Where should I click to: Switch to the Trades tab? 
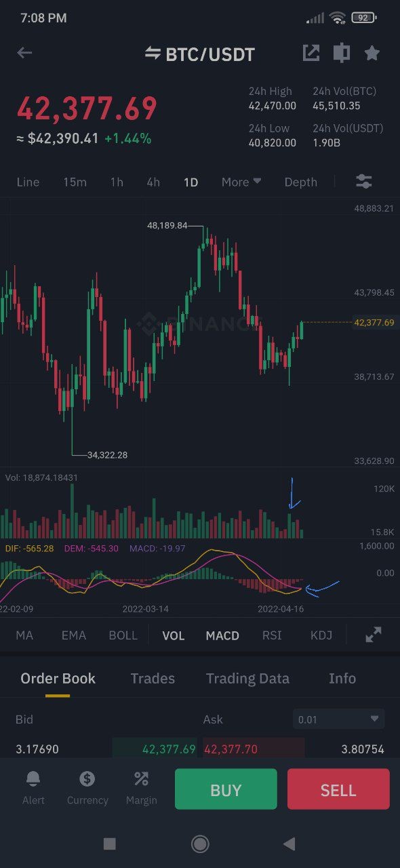tap(153, 678)
